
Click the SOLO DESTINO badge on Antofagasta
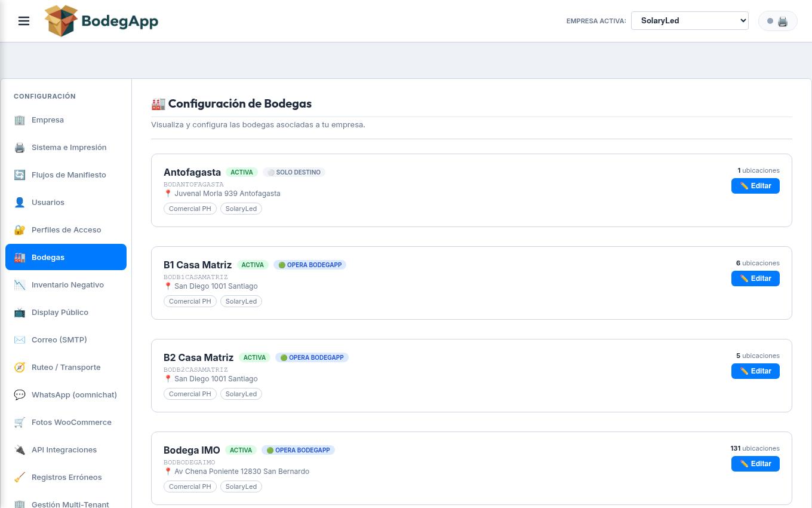(294, 172)
